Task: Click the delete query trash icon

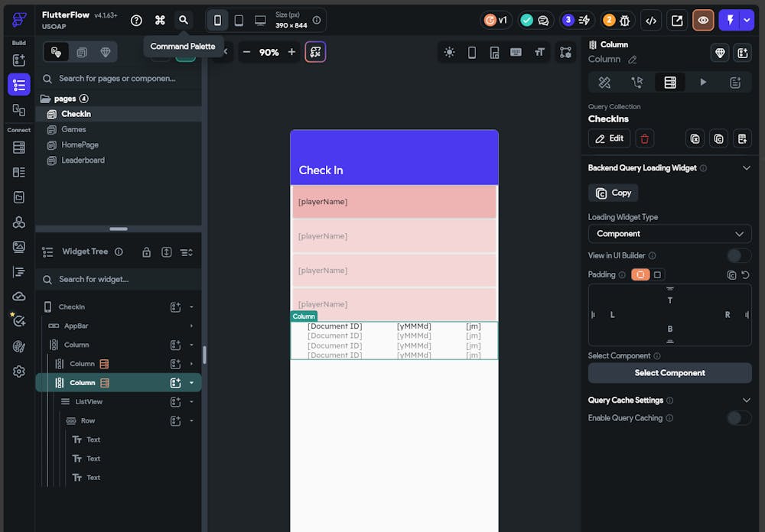Action: pyautogui.click(x=644, y=138)
